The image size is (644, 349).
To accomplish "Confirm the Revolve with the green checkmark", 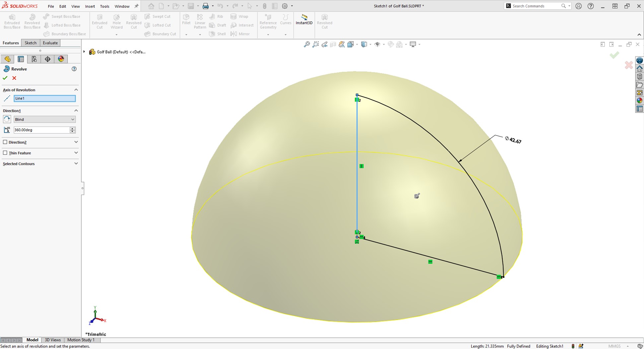I will pos(5,78).
